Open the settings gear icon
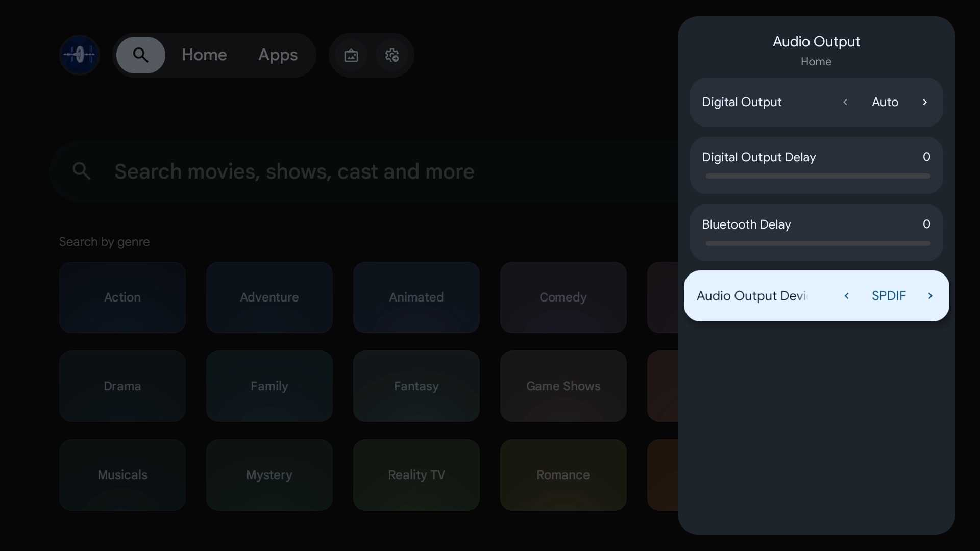 coord(392,55)
